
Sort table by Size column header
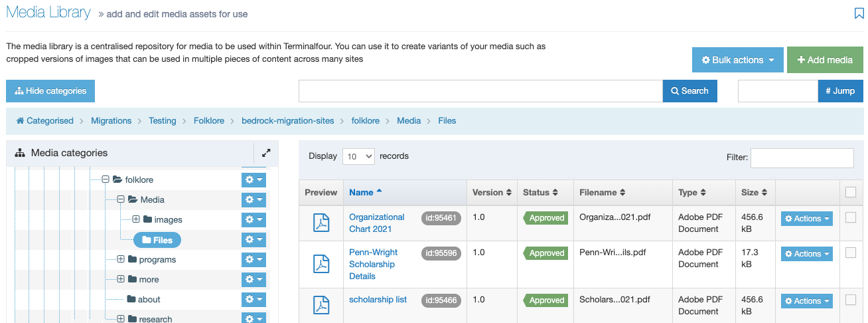coord(755,192)
